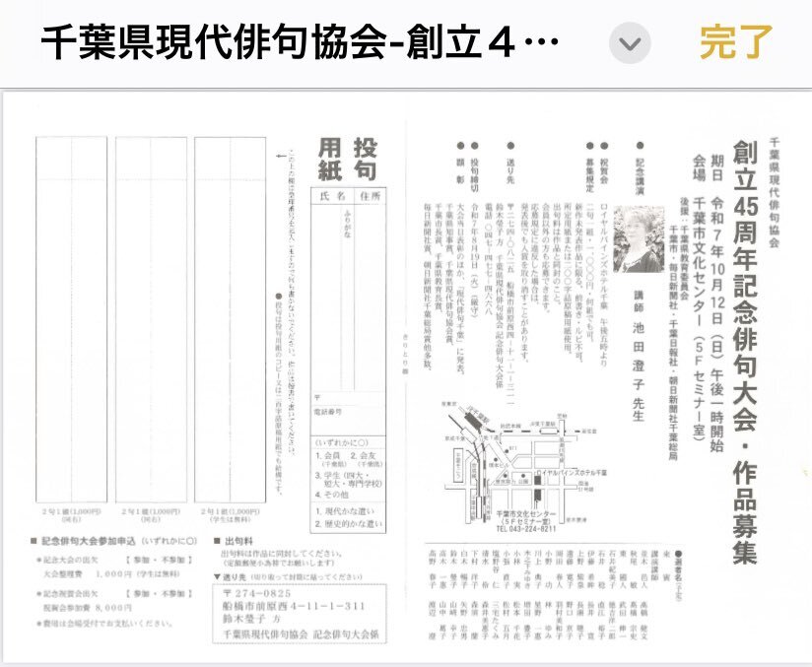Tap the phone number TEL 043-224-8211
This screenshot has width=812, height=667.
coord(525,529)
